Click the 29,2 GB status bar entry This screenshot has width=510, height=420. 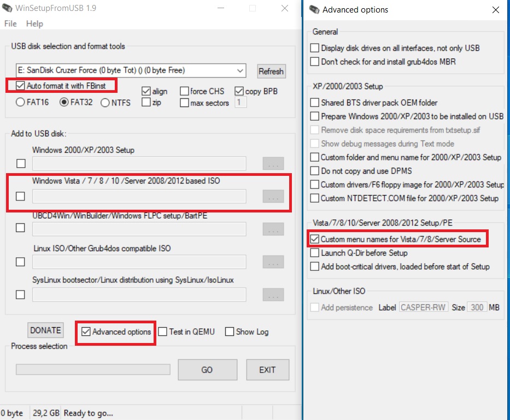point(46,413)
